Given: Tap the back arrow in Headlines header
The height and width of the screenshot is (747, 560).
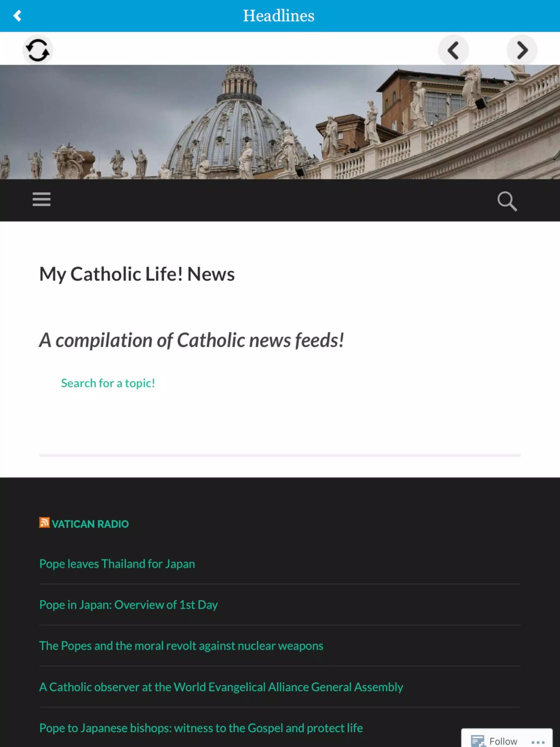Looking at the screenshot, I should pyautogui.click(x=17, y=16).
